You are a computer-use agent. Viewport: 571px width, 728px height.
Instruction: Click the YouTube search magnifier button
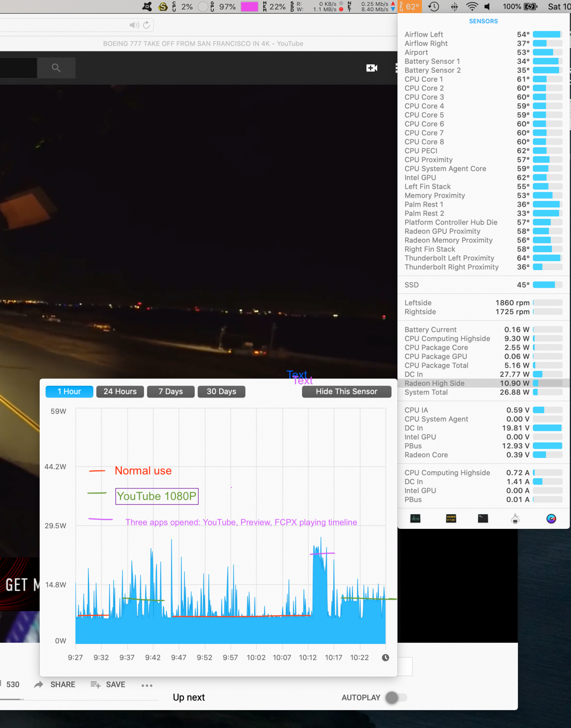pos(56,68)
